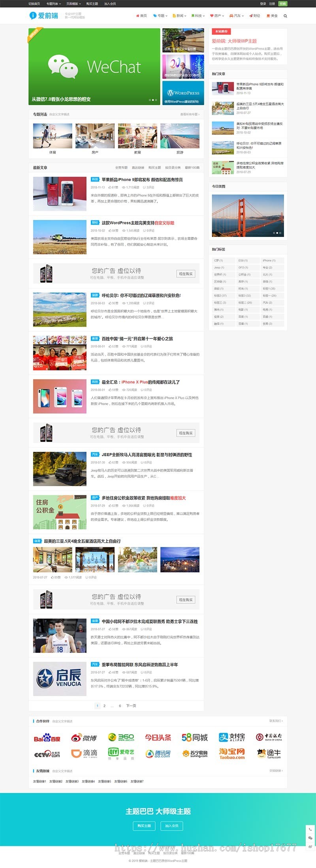
Task: Click the first dot of the 今日美图 slider
Action: point(274,233)
